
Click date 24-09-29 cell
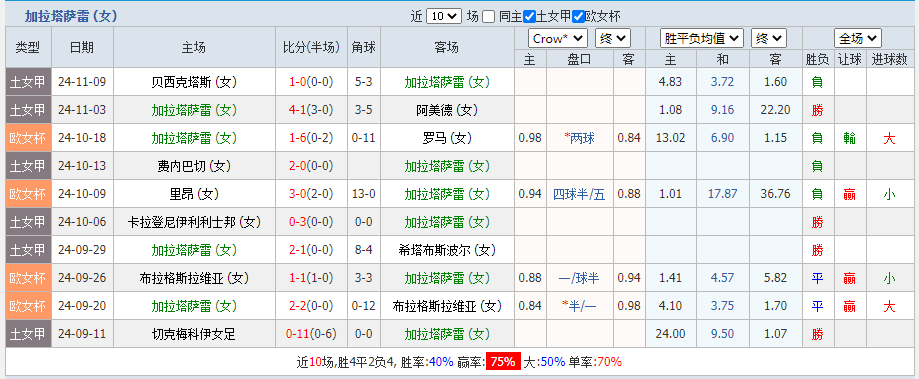[82, 250]
